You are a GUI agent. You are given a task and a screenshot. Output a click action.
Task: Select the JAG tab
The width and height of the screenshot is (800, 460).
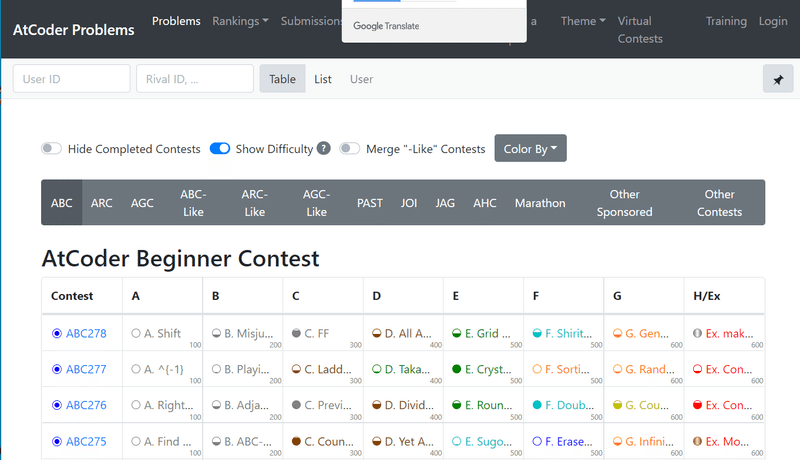coord(445,202)
